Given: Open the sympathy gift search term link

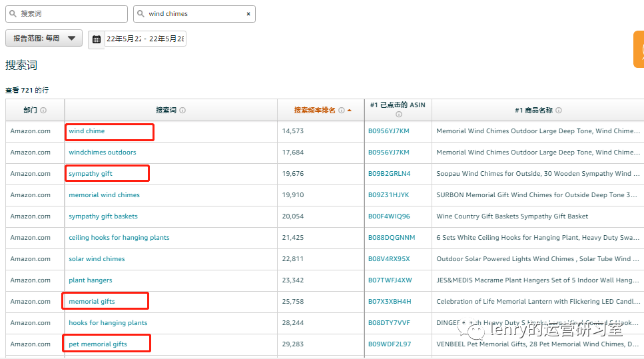Looking at the screenshot, I should [91, 174].
